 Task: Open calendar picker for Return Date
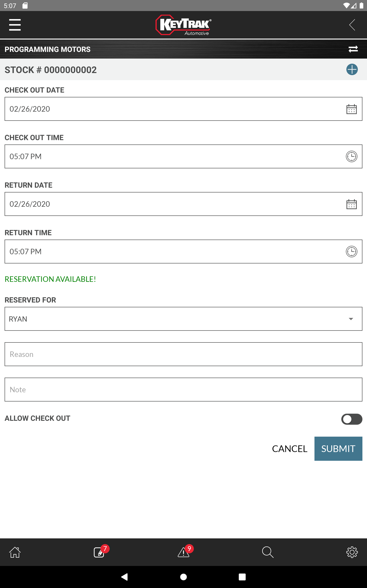(351, 204)
